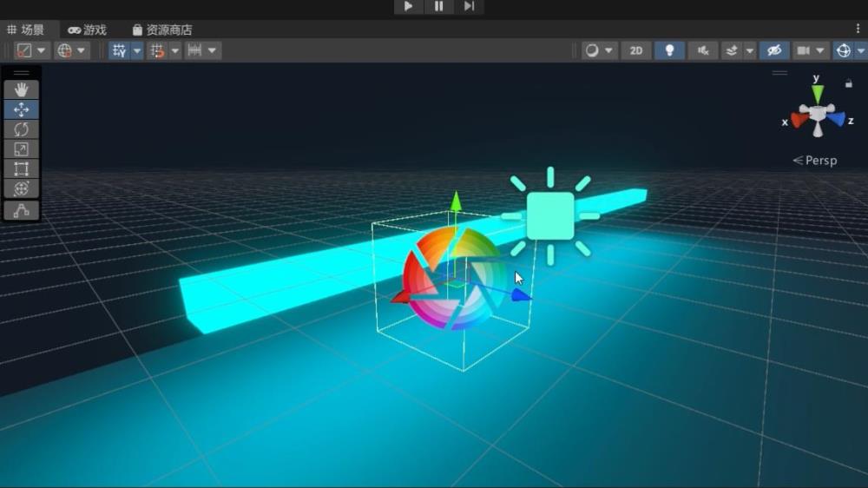This screenshot has width=868, height=488.
Task: Select the Rect transform tool
Action: (21, 169)
